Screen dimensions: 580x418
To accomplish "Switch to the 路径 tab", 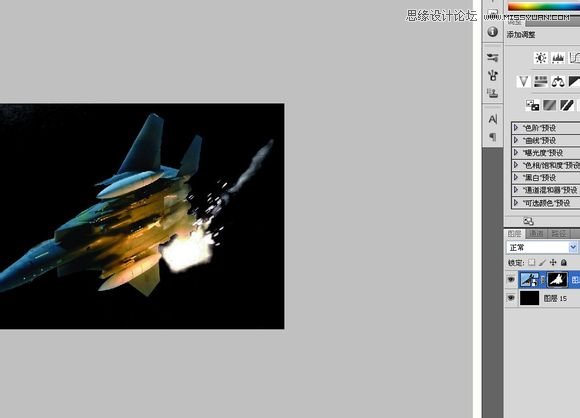I will (559, 234).
